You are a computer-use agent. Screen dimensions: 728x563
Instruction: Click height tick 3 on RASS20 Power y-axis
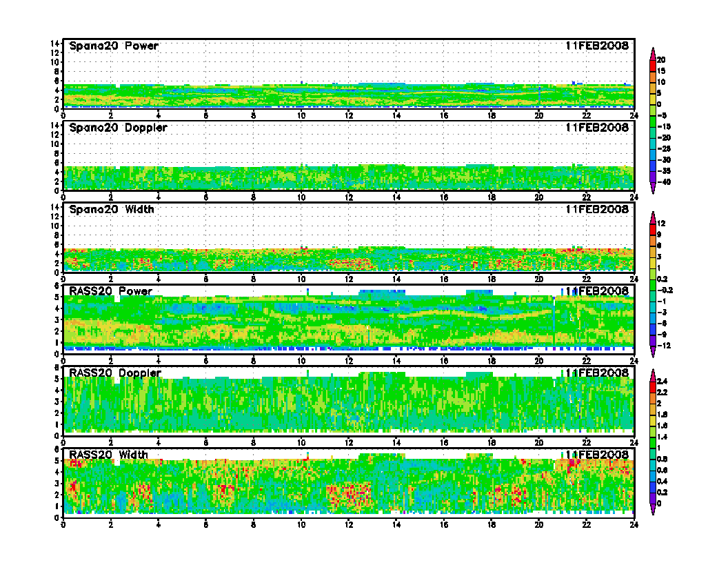point(57,319)
